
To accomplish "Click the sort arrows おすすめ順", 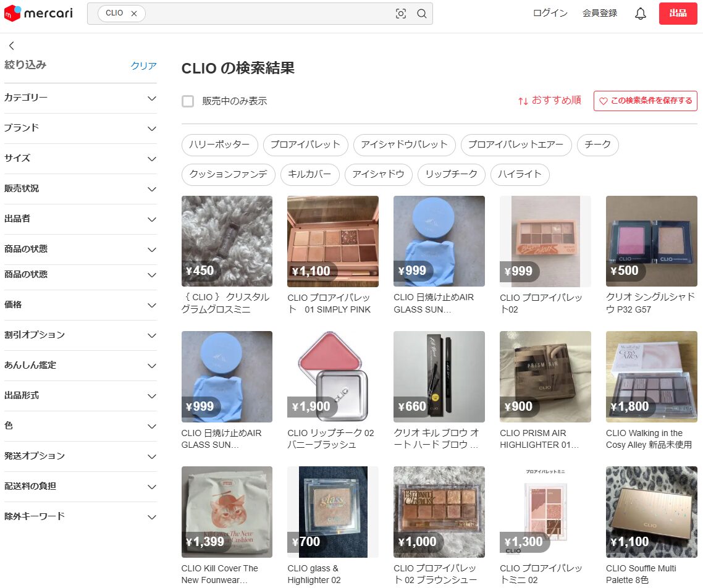I will [x=549, y=101].
